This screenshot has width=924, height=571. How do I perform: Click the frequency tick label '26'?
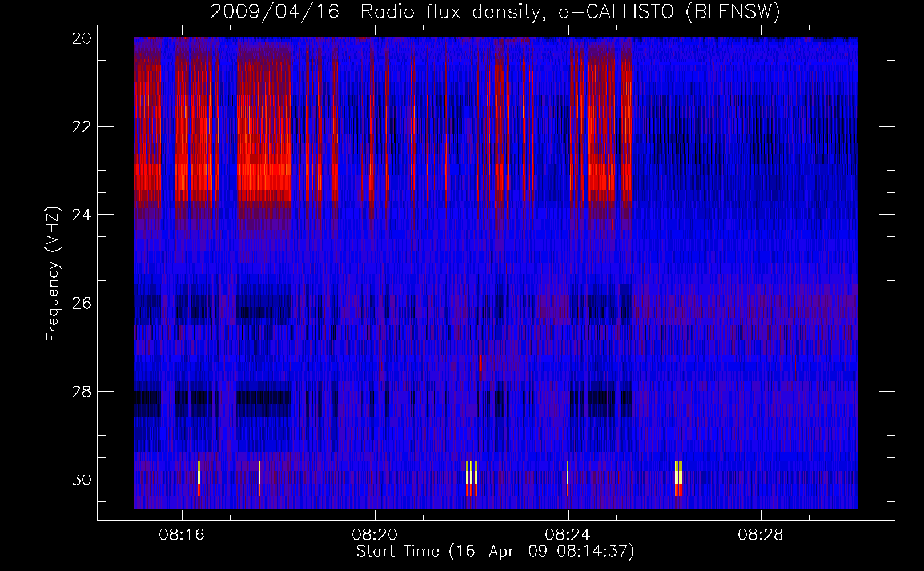(82, 303)
